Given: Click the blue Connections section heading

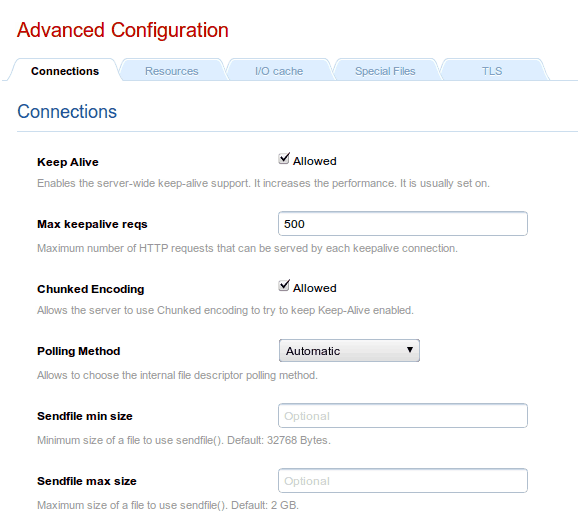Looking at the screenshot, I should click(x=67, y=111).
